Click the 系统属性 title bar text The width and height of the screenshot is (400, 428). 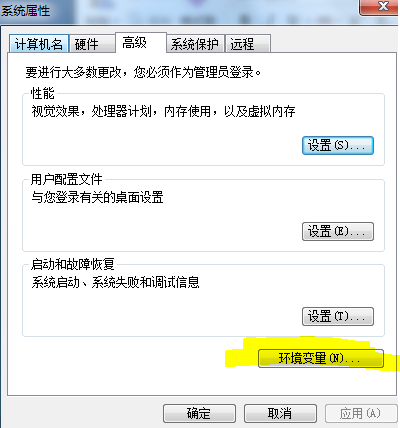point(25,11)
